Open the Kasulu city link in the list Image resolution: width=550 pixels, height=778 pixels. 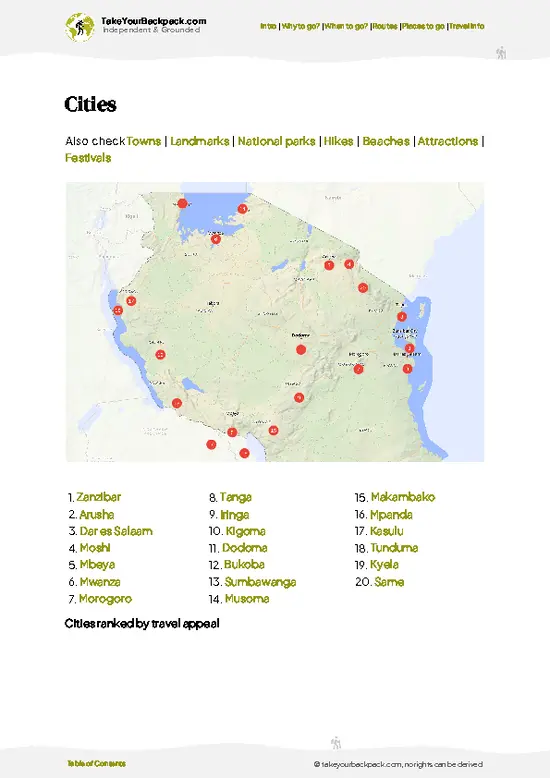click(x=387, y=531)
